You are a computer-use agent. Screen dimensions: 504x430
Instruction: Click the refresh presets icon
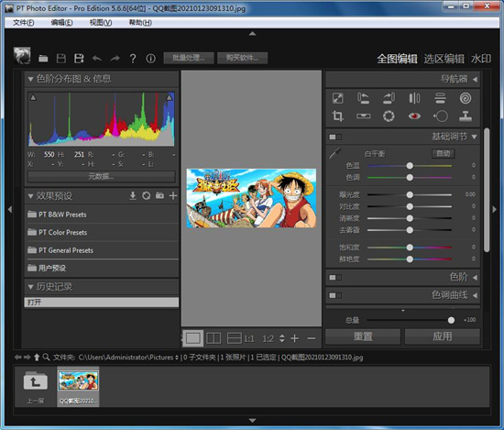tap(147, 195)
